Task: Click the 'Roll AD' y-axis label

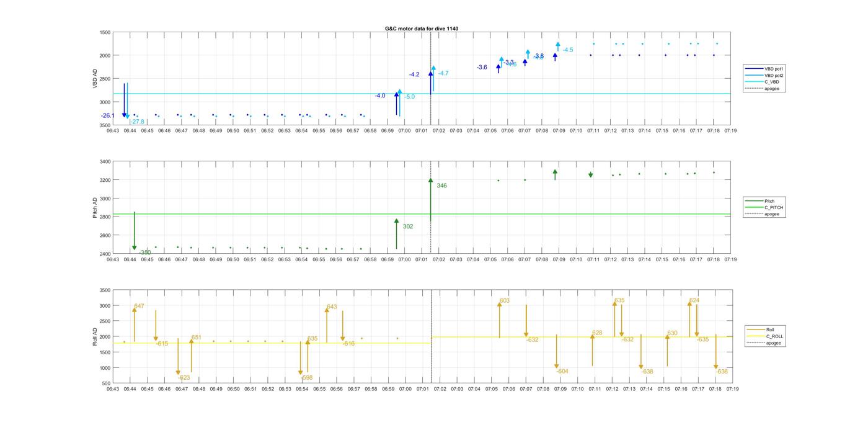Action: coord(95,337)
